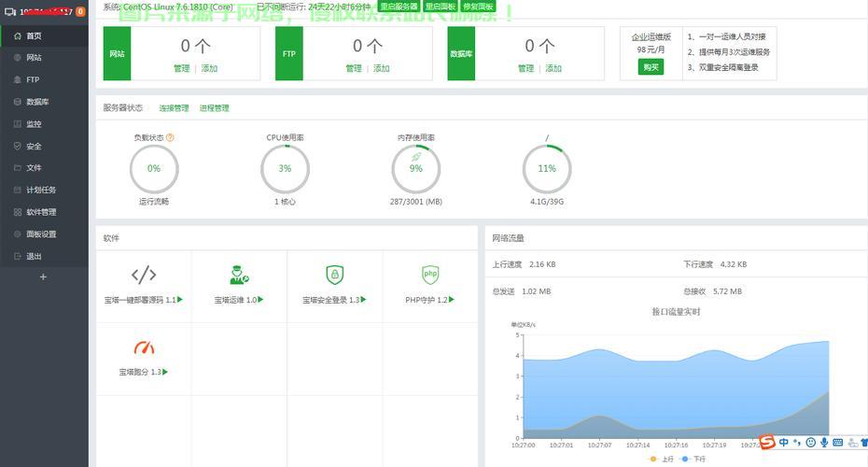Select 退出 in the sidebar
868x467 pixels.
[44, 257]
